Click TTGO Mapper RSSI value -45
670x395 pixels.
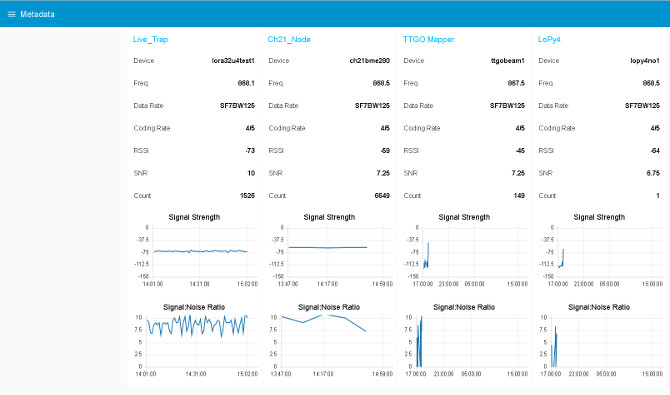click(x=520, y=150)
